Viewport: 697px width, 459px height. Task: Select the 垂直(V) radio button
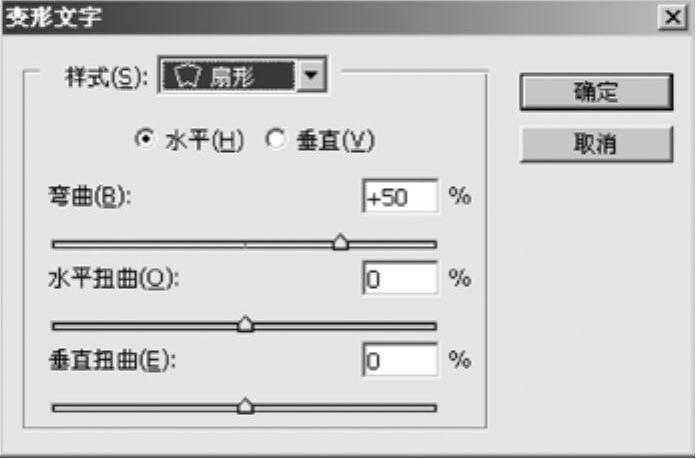[276, 139]
